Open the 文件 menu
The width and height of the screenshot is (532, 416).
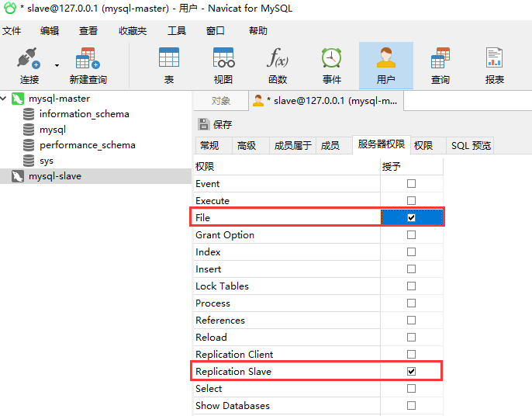pos(12,31)
